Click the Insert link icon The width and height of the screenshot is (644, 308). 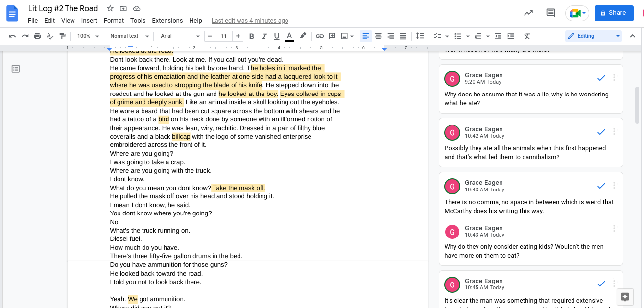(319, 36)
